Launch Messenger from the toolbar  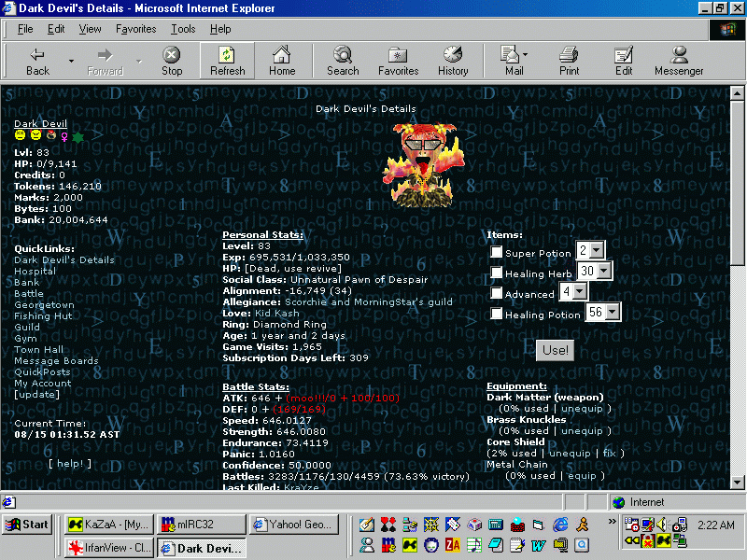678,60
